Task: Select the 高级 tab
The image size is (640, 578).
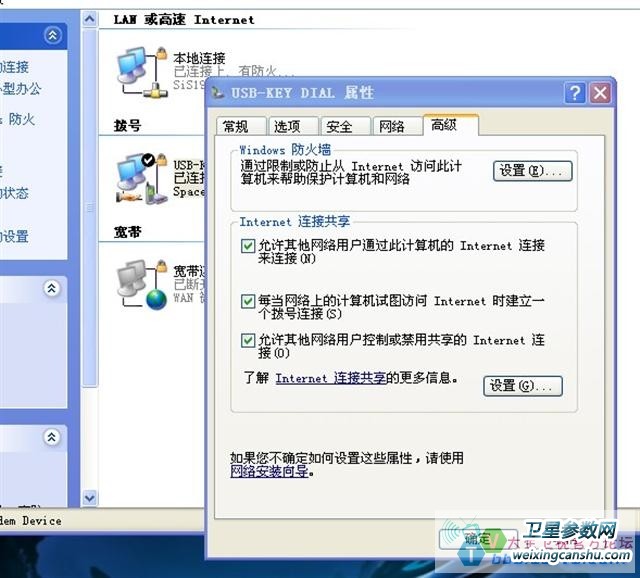Action: click(x=451, y=125)
